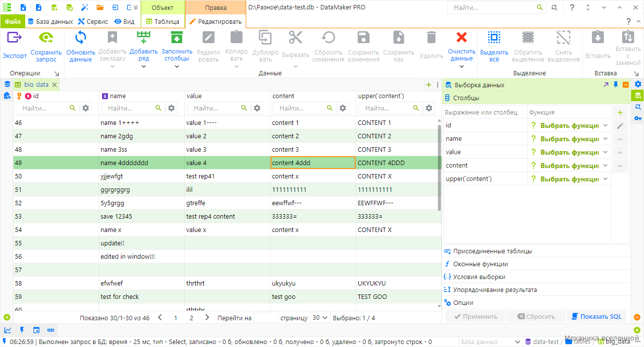The height and width of the screenshot is (347, 644).
Task: Refresh data with Обновить данные
Action: [80, 46]
